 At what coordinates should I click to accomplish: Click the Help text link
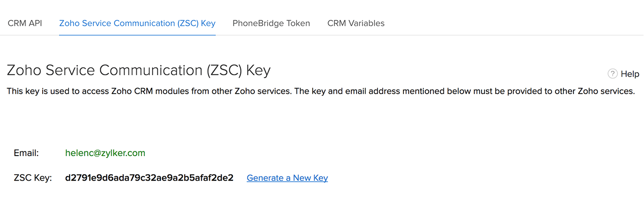[630, 74]
